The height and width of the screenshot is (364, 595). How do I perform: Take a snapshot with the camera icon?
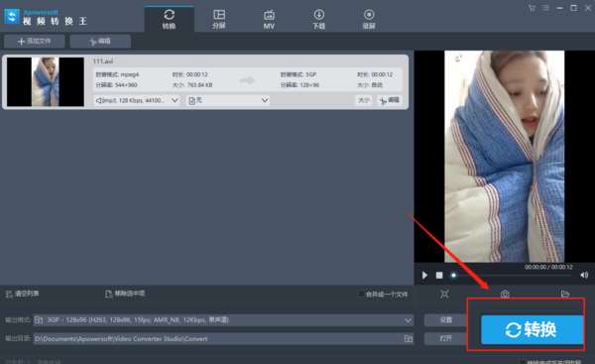tap(505, 295)
